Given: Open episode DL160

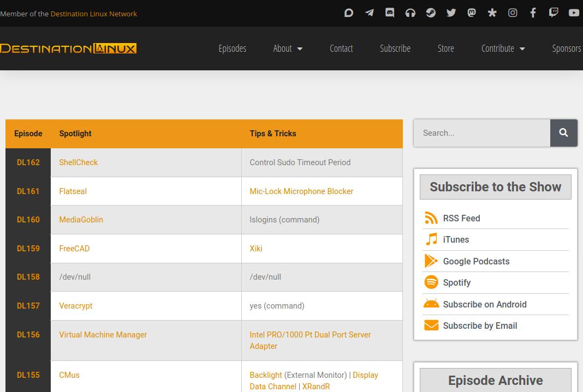Looking at the screenshot, I should (28, 219).
